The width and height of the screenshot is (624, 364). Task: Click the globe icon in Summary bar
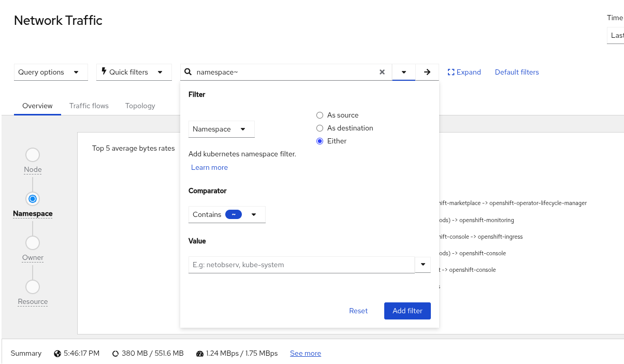point(57,354)
